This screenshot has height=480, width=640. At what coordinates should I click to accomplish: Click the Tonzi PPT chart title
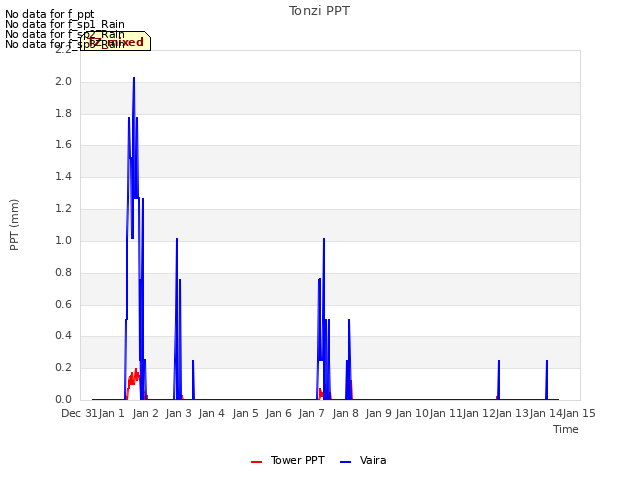(x=319, y=11)
